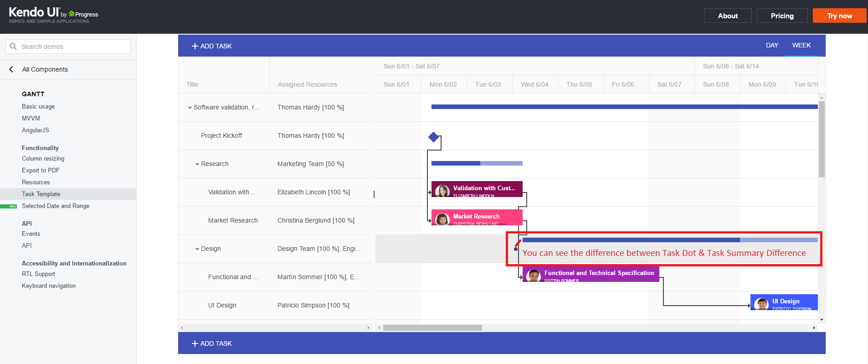Click the Mon 6/02 day header
This screenshot has height=364, width=868.
pos(444,84)
